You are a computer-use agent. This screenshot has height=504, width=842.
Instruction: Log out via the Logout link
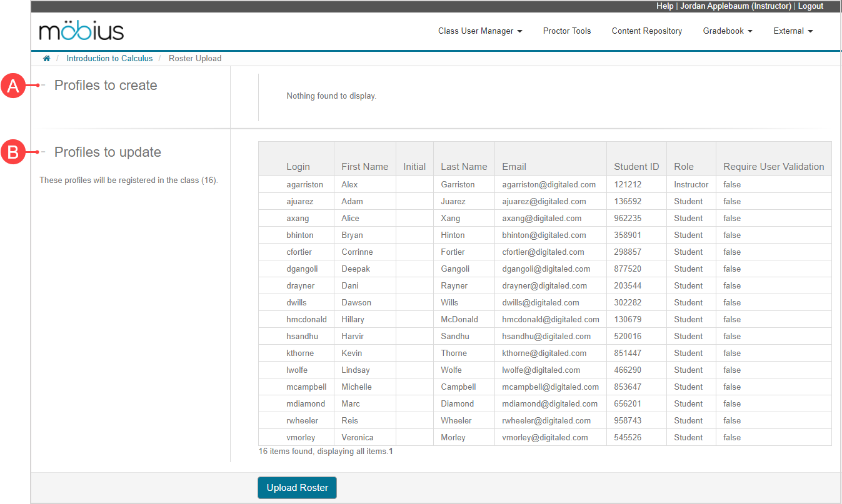810,6
